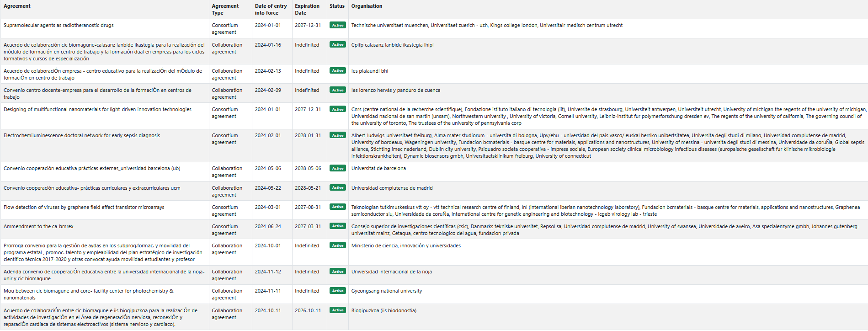
Task: Click organisation 'Universidad internacional de la rioja'
Action: pyautogui.click(x=391, y=272)
